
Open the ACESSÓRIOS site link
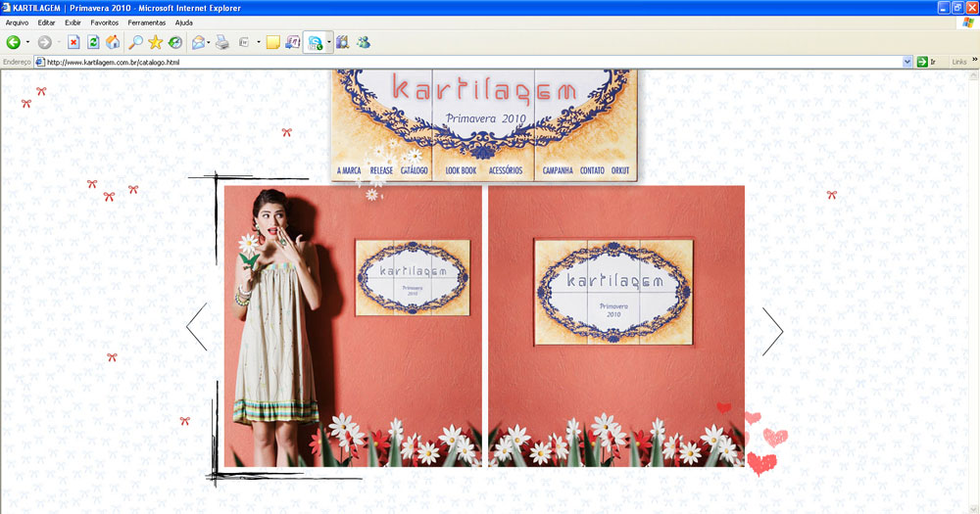[506, 170]
